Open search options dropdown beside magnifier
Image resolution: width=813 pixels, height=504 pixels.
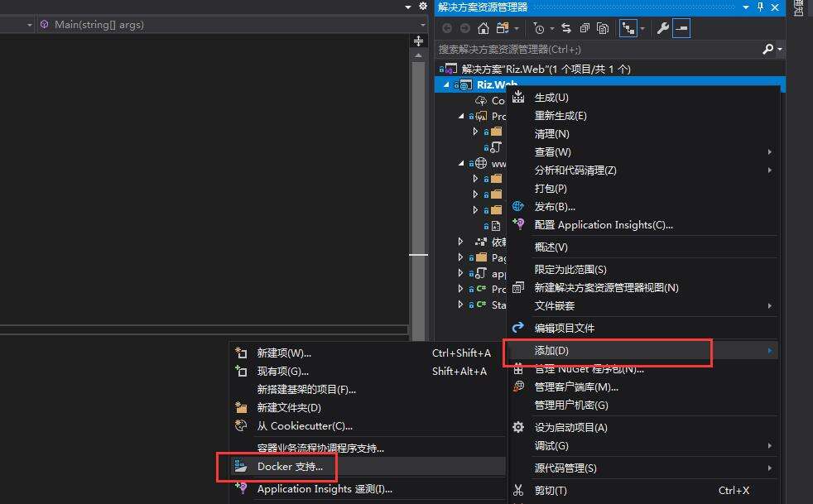(780, 50)
